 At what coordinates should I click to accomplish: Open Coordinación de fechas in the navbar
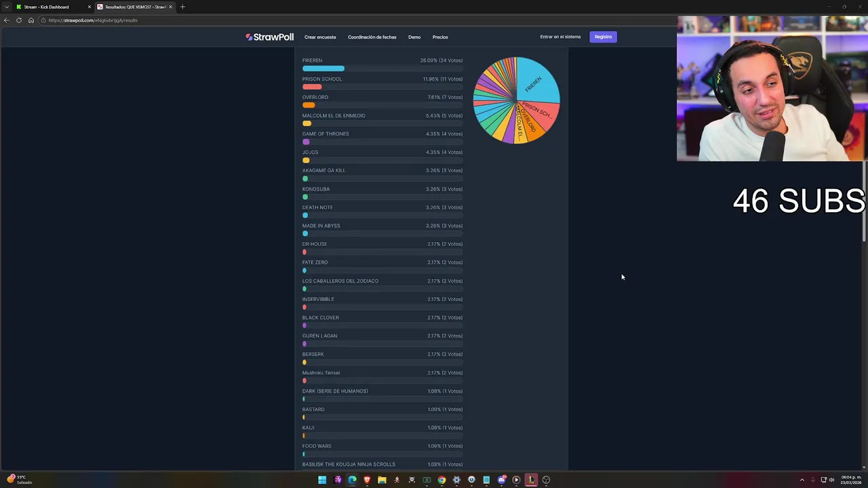(372, 37)
